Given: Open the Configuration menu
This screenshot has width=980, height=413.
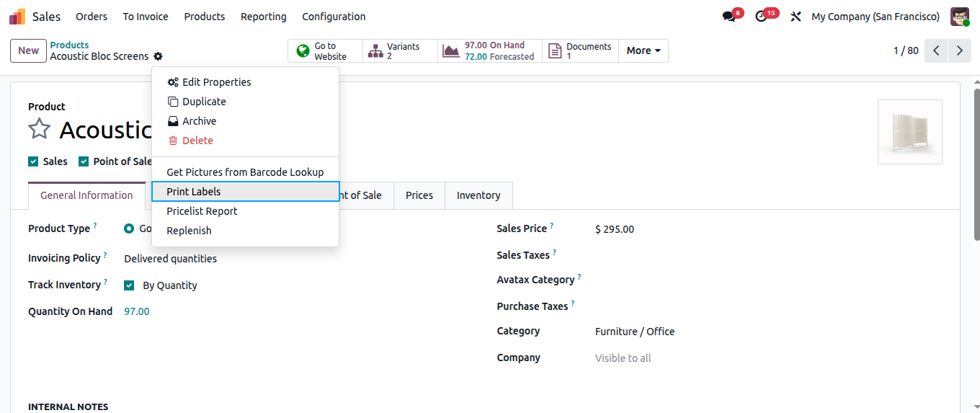Looking at the screenshot, I should tap(334, 17).
